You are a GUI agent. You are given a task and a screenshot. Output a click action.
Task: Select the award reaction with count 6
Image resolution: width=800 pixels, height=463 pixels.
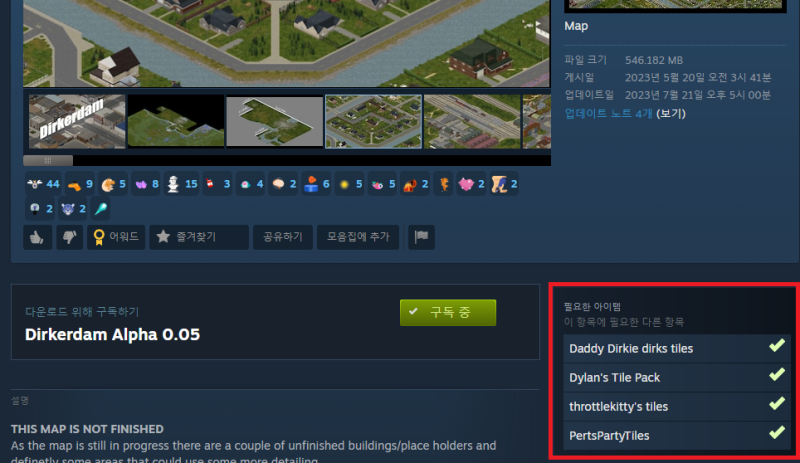[316, 184]
